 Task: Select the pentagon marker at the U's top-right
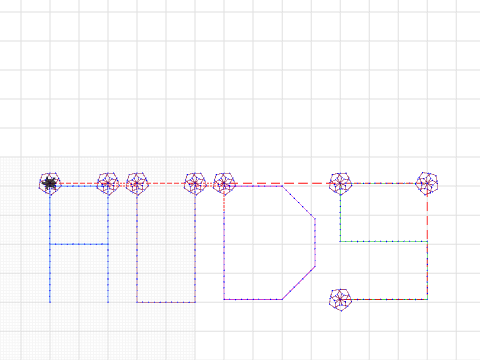click(x=195, y=184)
